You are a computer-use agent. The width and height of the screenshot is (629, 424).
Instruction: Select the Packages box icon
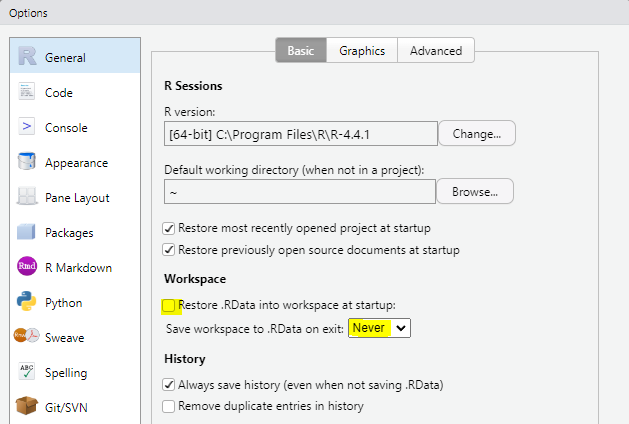(26, 232)
